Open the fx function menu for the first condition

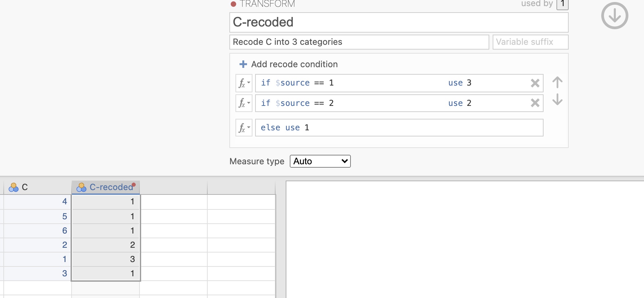tap(244, 83)
